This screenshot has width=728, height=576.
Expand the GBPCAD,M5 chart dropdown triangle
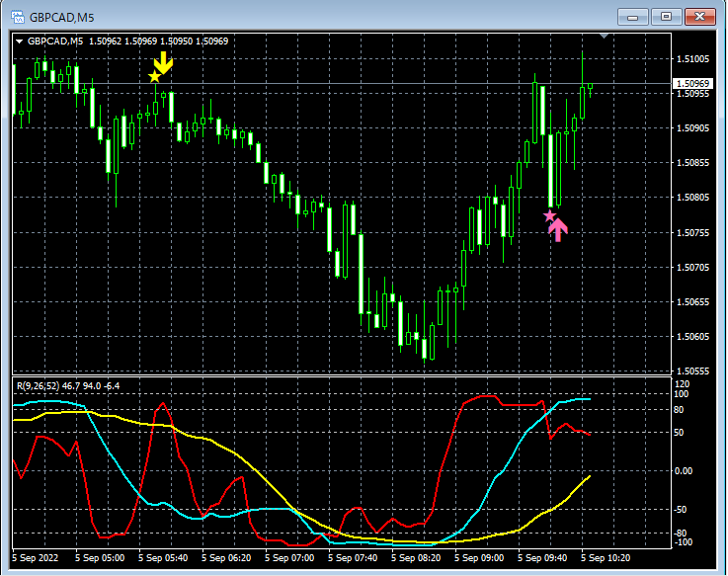[x=20, y=41]
